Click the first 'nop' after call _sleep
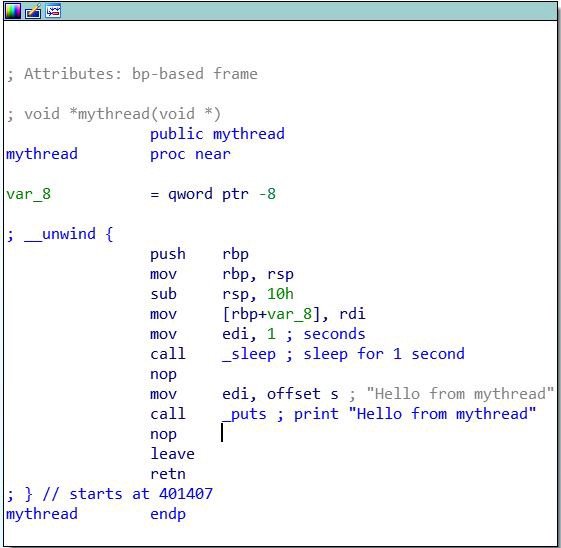The image size is (561, 548). 164,374
